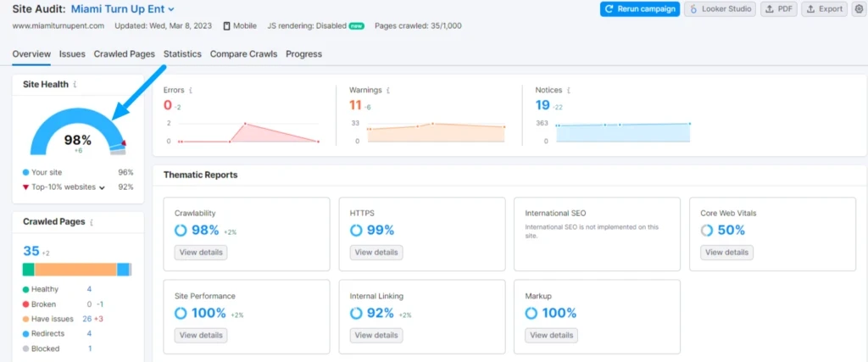Click the Warnings trend chart

pyautogui.click(x=436, y=132)
